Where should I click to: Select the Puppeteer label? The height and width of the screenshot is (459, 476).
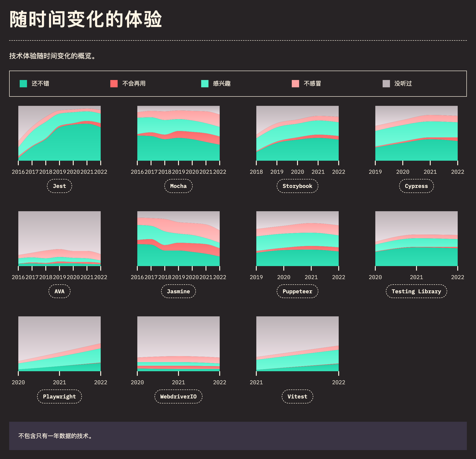pyautogui.click(x=297, y=291)
